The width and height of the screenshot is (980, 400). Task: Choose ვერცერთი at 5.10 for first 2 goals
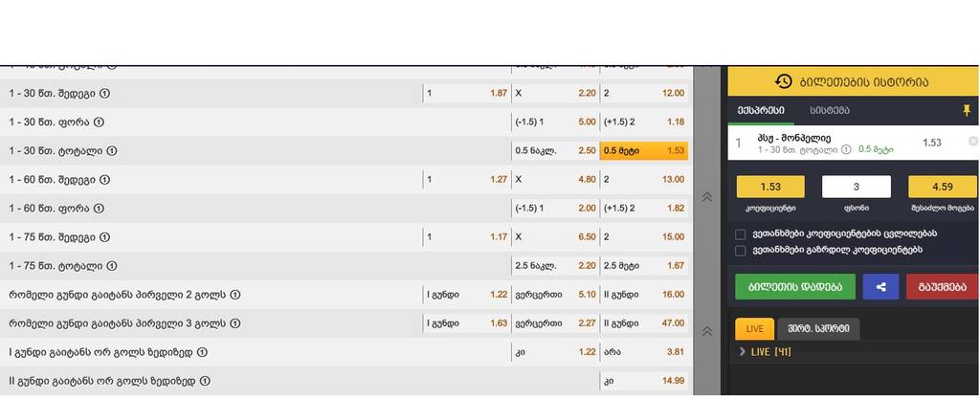coord(555,295)
